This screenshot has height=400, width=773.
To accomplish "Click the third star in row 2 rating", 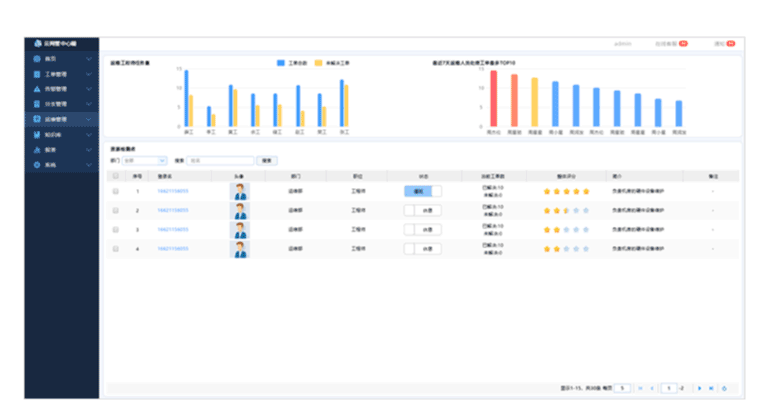I will (x=566, y=211).
